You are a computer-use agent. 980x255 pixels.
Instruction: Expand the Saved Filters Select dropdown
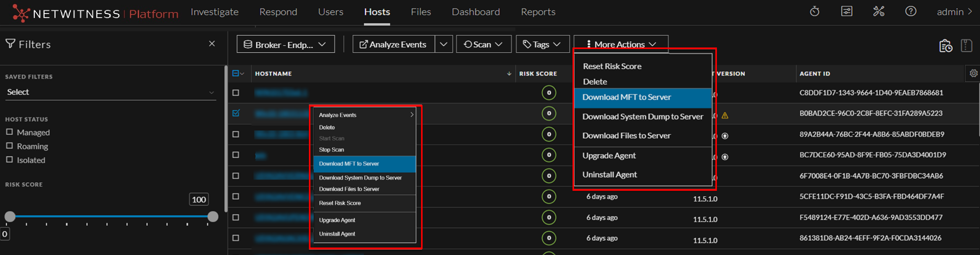(110, 92)
